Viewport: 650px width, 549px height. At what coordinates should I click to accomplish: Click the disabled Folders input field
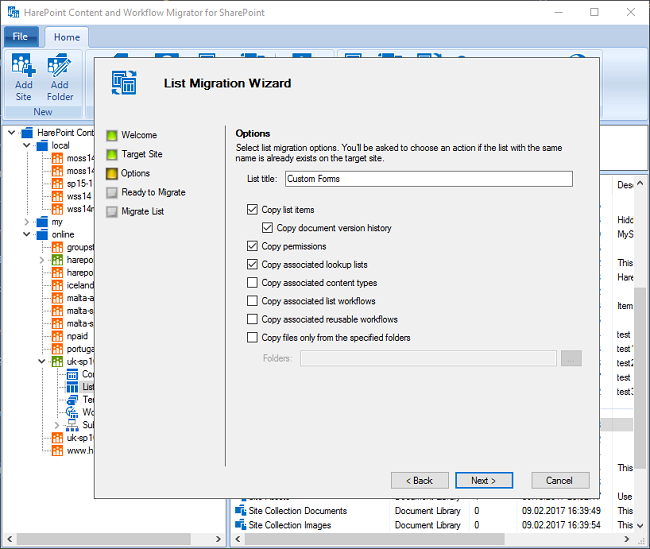tap(428, 358)
